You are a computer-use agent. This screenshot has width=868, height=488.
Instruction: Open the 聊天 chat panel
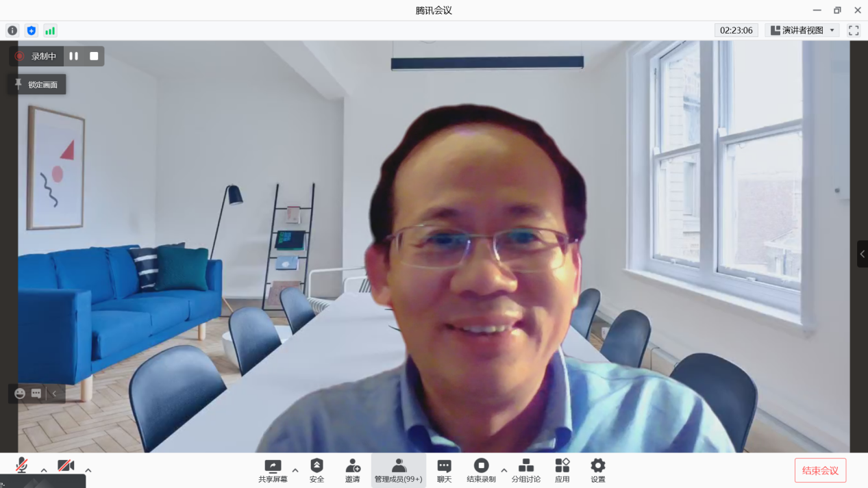coord(444,471)
